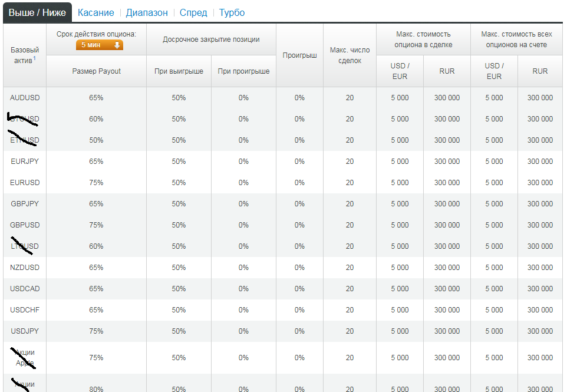Image resolution: width=577 pixels, height=392 pixels.
Task: Select the USDJPY asset row label
Action: pyautogui.click(x=25, y=331)
